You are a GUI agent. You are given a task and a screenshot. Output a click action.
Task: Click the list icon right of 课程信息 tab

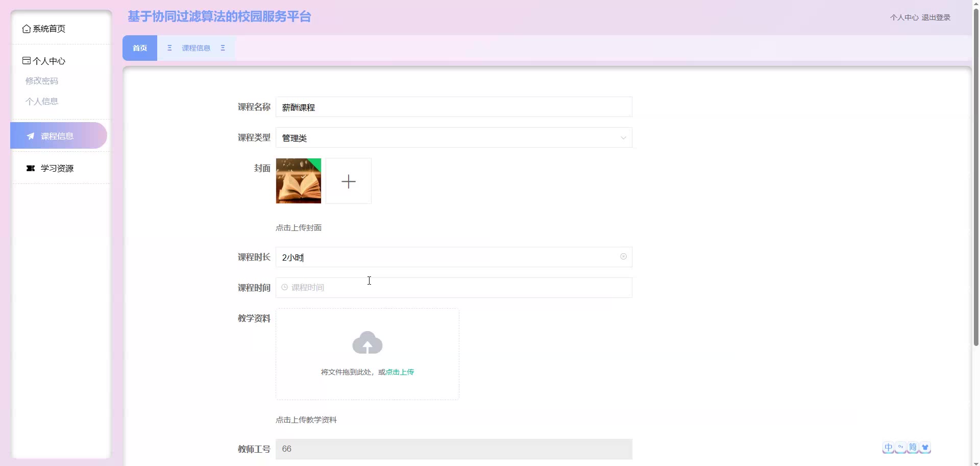pos(223,48)
